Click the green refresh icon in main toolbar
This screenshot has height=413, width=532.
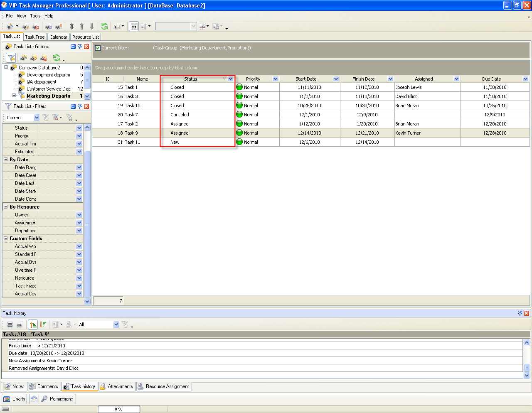[104, 26]
